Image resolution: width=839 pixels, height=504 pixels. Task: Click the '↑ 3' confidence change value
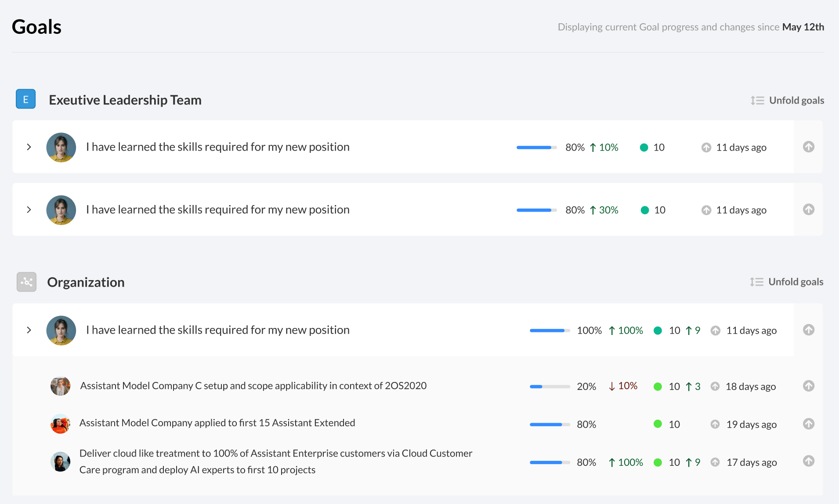click(x=693, y=386)
